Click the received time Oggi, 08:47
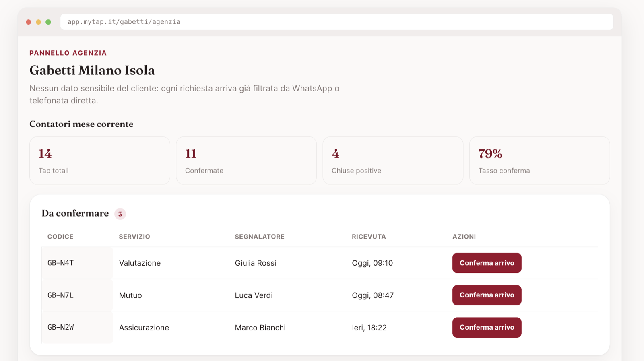644x361 pixels. pyautogui.click(x=373, y=295)
